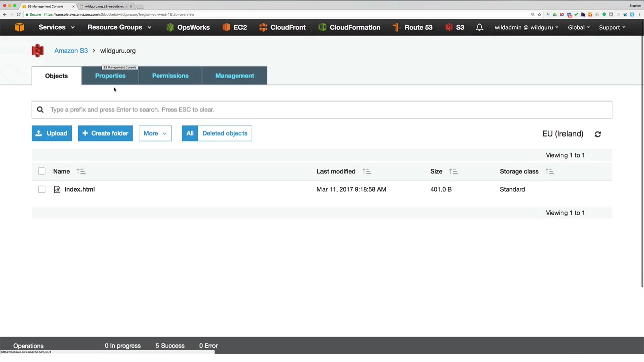Viewport: 644px width, 362px height.
Task: Open the Gmail extension icon
Action: (x=562, y=14)
